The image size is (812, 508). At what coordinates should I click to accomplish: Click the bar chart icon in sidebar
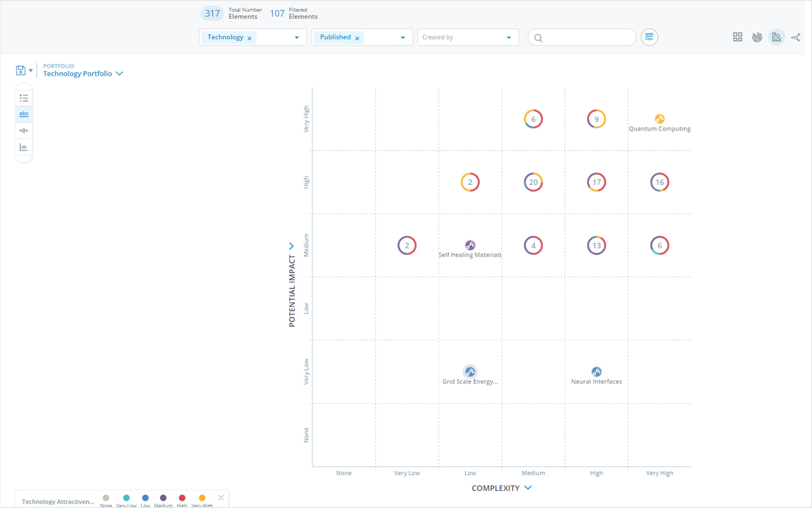pos(24,147)
